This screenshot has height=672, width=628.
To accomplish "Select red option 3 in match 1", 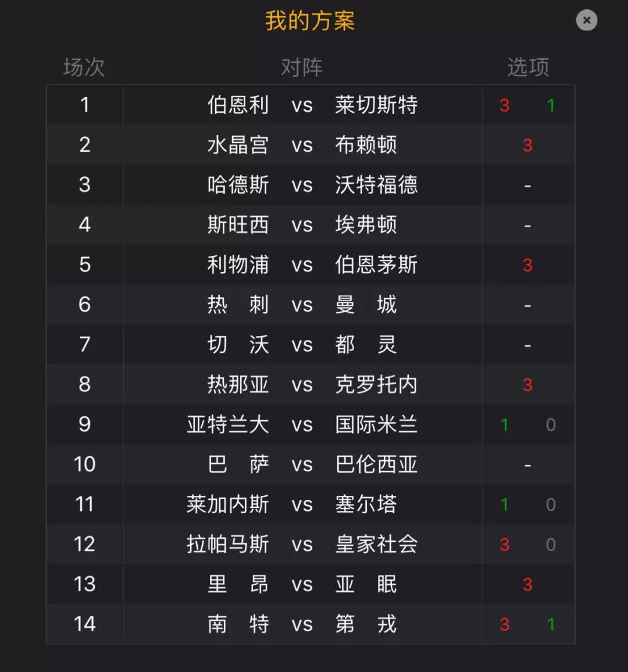I will point(505,105).
